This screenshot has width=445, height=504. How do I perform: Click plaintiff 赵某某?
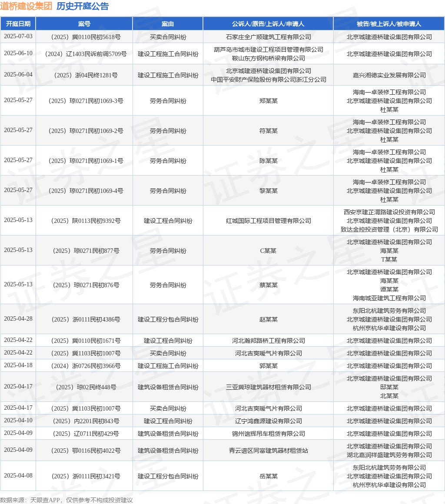click(269, 319)
